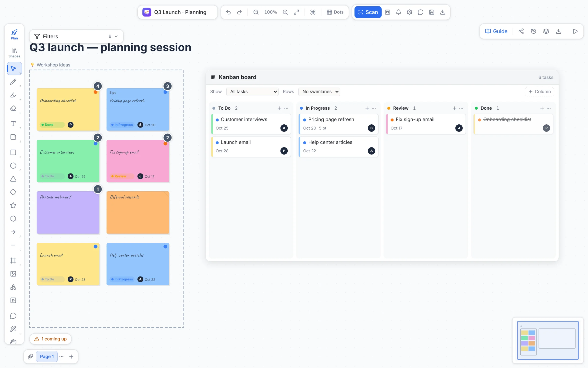The height and width of the screenshot is (368, 588).
Task: Open the All tasks Show dropdown
Action: [252, 92]
